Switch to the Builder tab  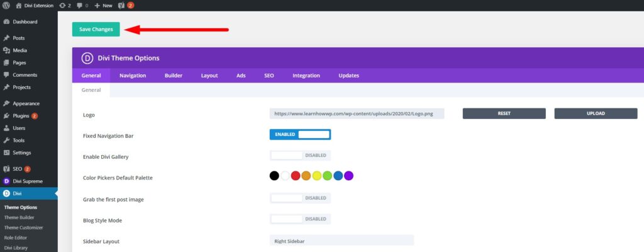coord(174,76)
